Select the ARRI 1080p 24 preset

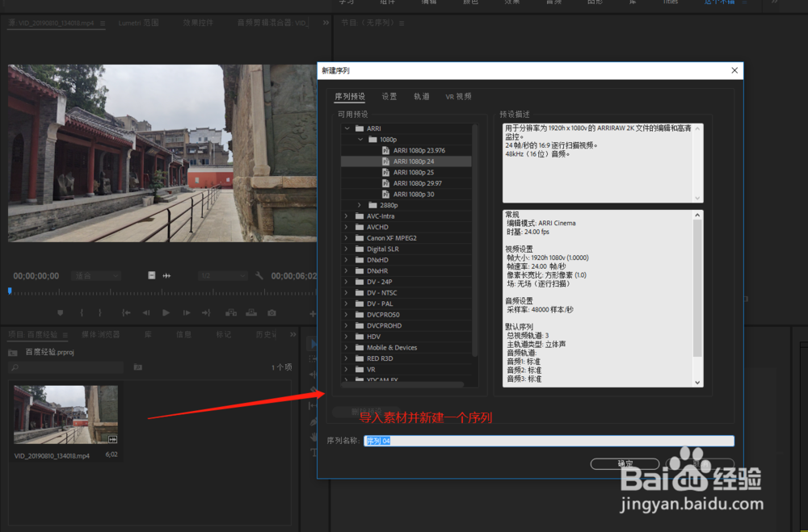[406, 161]
